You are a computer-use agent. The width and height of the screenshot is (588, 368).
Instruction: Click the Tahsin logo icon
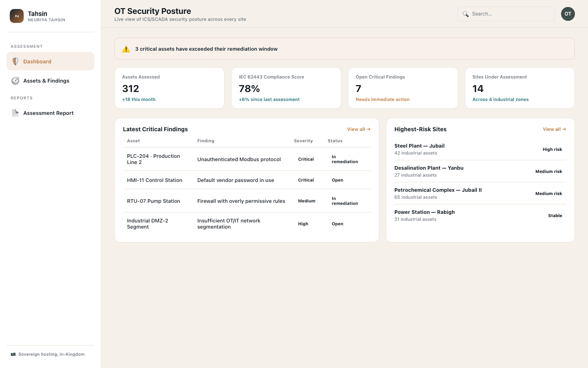click(17, 16)
